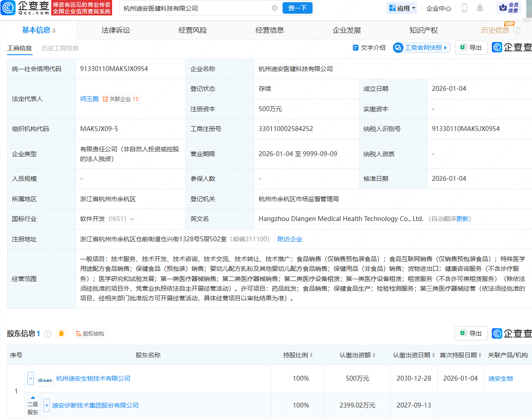
Task: Expand shareholder 杭州迪安生物技术有限公司 row
Action: pyautogui.click(x=30, y=378)
